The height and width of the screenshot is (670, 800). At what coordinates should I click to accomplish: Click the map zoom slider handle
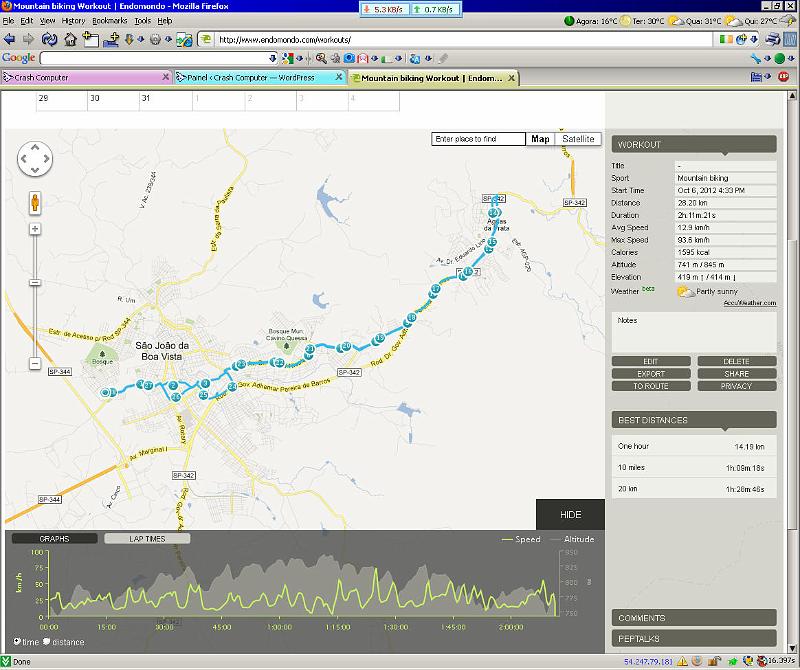(x=35, y=282)
